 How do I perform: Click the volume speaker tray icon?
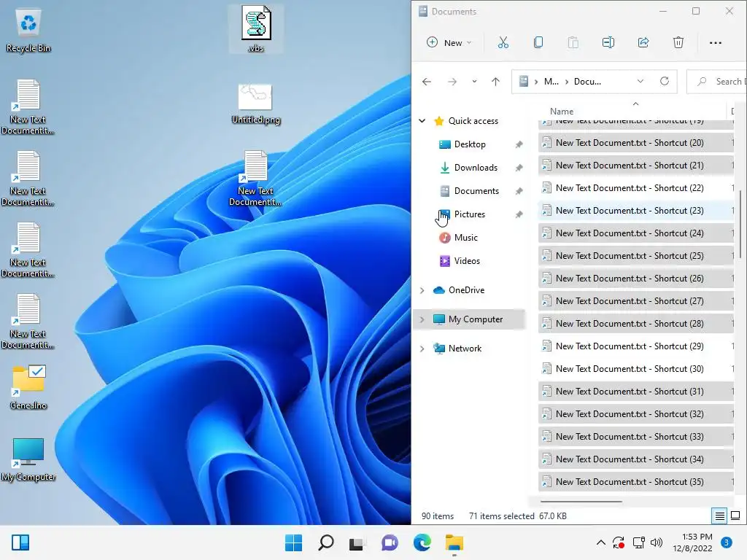pyautogui.click(x=657, y=542)
